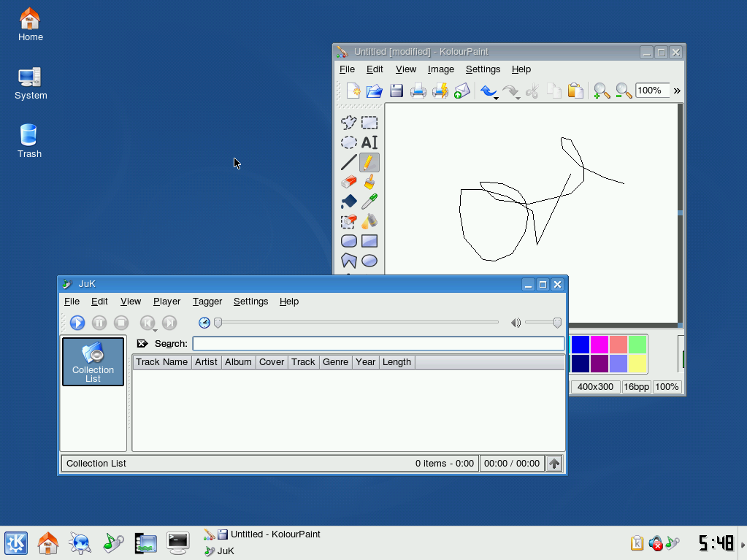Open the Tagger menu in JuK
The width and height of the screenshot is (747, 560).
pyautogui.click(x=207, y=302)
